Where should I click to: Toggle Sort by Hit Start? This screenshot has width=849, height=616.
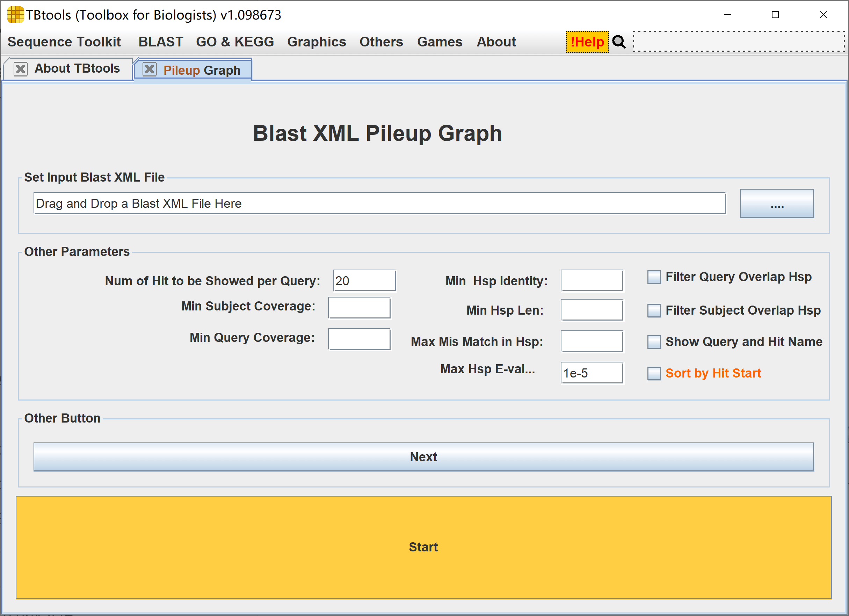[x=654, y=373]
